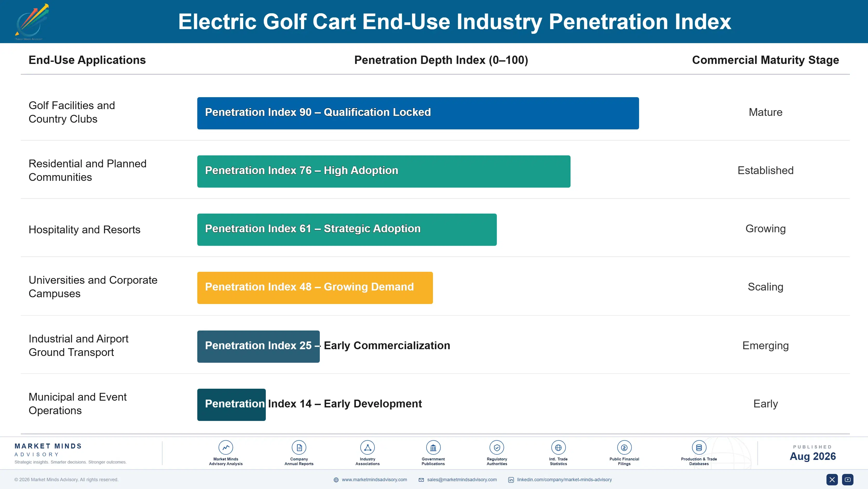
Task: Open linkedin.com/company/market-minds-advisory link
Action: pyautogui.click(x=564, y=480)
